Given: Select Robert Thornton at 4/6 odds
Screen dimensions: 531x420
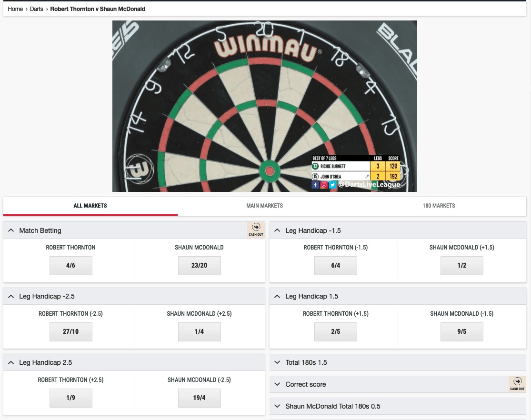Looking at the screenshot, I should [x=71, y=266].
